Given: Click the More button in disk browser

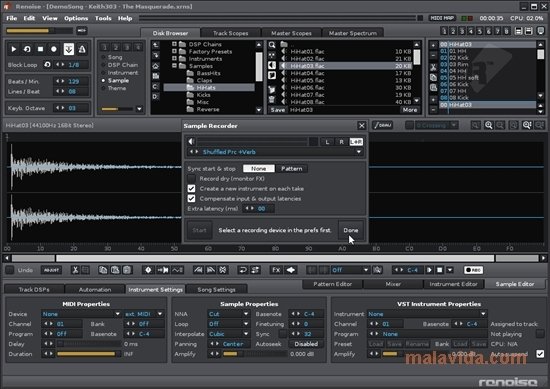Looking at the screenshot, I should pos(410,110).
